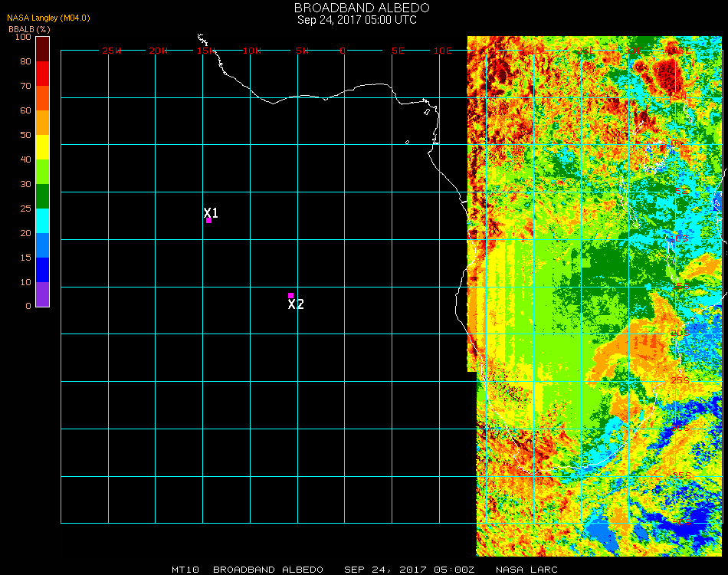Pick the dark green 25-30% legend swatch
The width and height of the screenshot is (728, 575).
(42, 195)
